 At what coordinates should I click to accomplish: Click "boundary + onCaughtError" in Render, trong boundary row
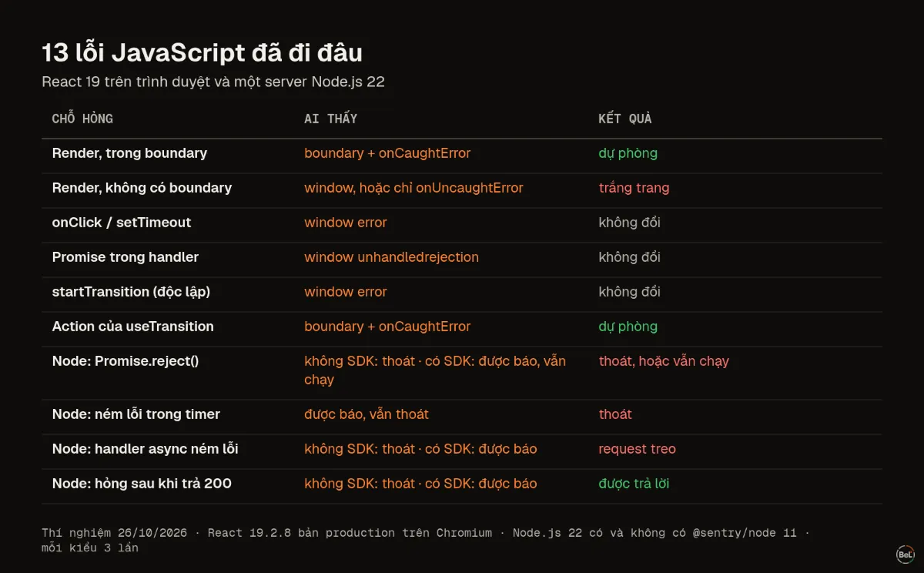[387, 153]
